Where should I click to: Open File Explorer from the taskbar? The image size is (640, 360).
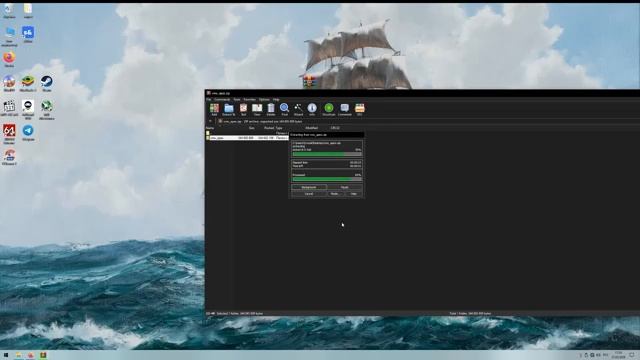tap(18, 355)
